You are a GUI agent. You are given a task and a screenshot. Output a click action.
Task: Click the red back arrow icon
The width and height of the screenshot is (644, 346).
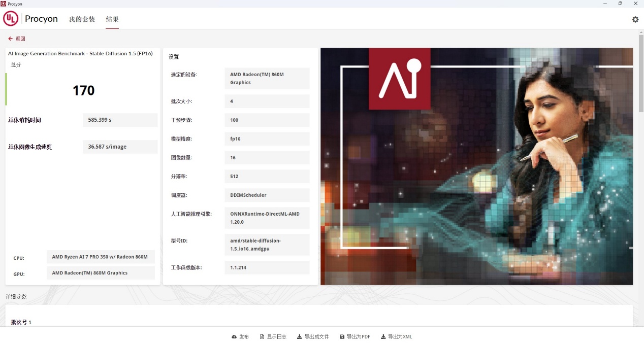(x=9, y=38)
